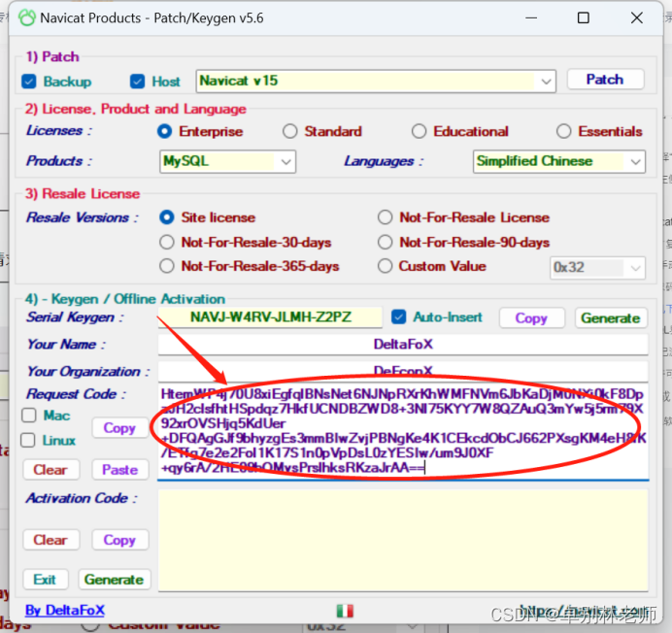
Task: Click '4) - Keygen / Offline Activation' heading
Action: pos(124,299)
